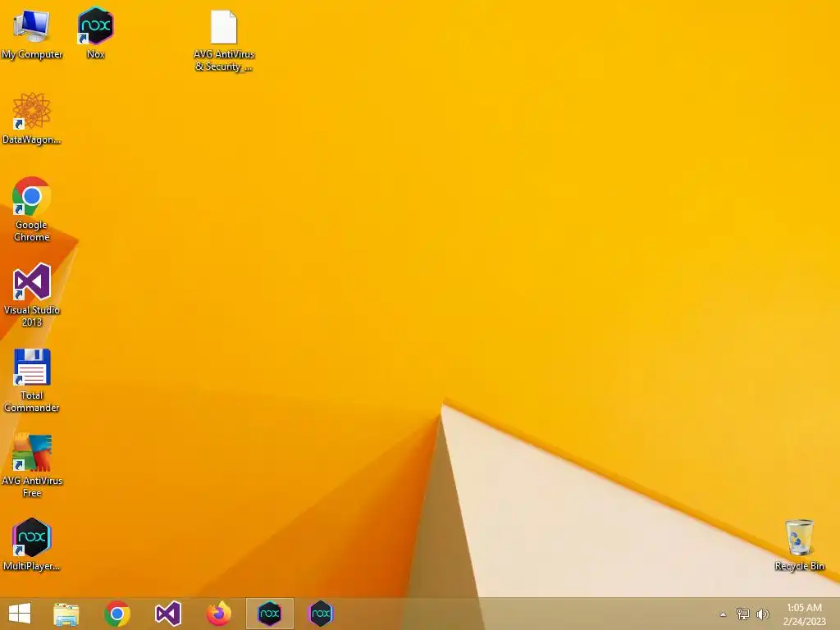Open the network status tray icon

click(742, 614)
